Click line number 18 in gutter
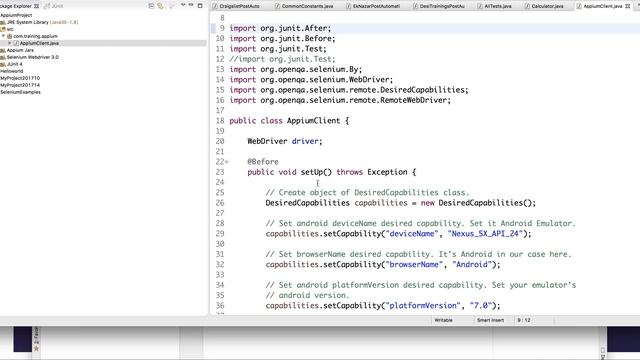 pyautogui.click(x=220, y=120)
